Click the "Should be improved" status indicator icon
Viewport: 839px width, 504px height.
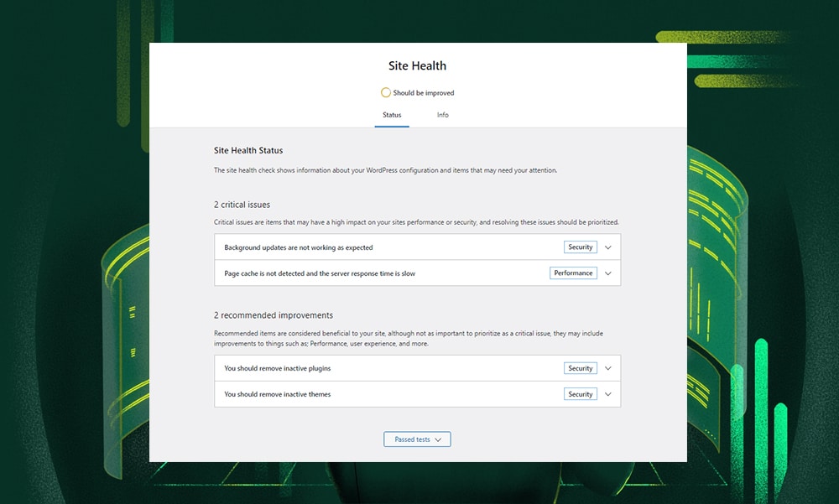click(x=386, y=92)
